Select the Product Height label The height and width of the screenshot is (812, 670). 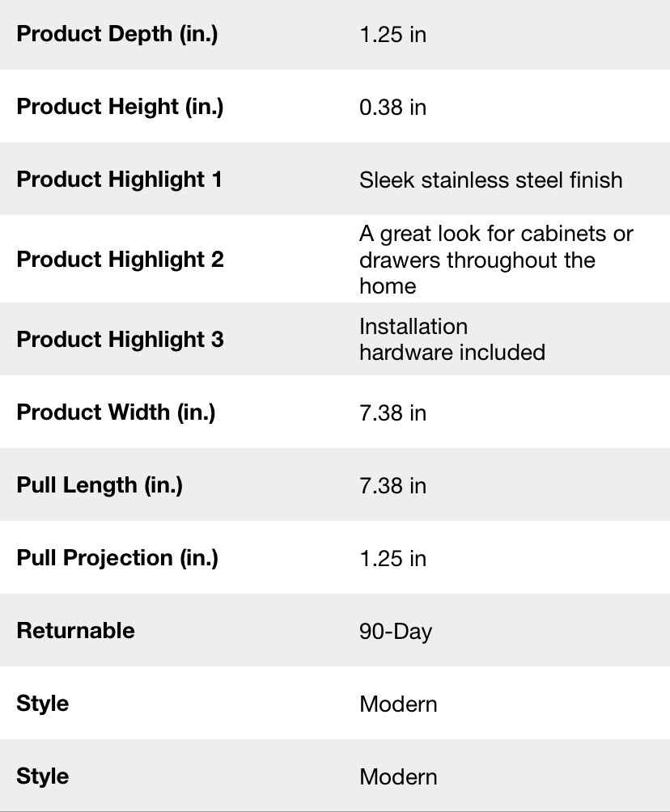click(x=120, y=107)
